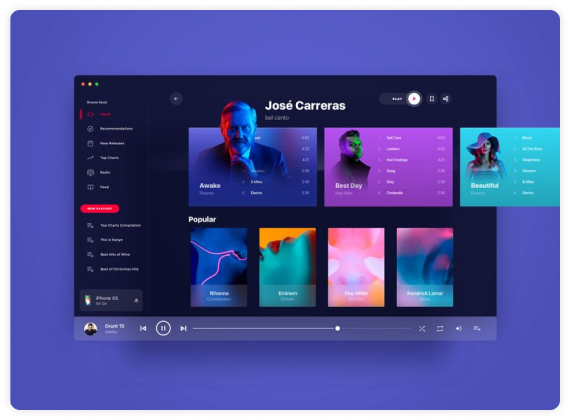Skip to the next track

183,328
